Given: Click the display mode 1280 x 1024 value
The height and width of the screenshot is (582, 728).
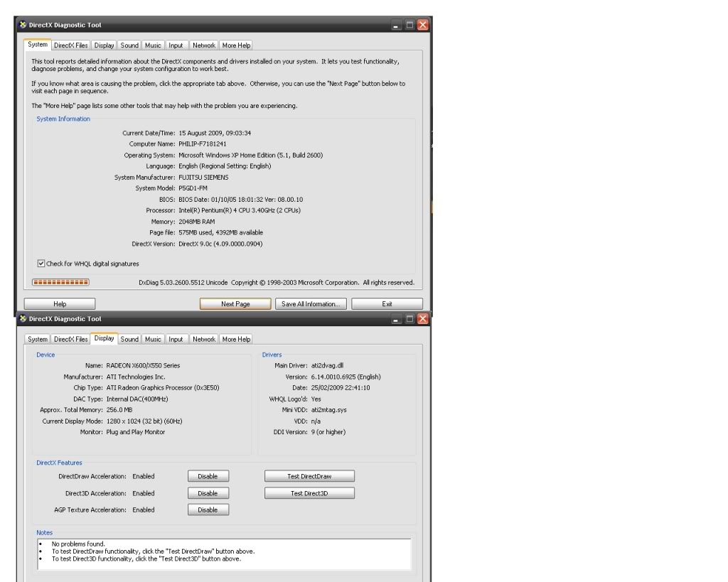Looking at the screenshot, I should [x=144, y=421].
